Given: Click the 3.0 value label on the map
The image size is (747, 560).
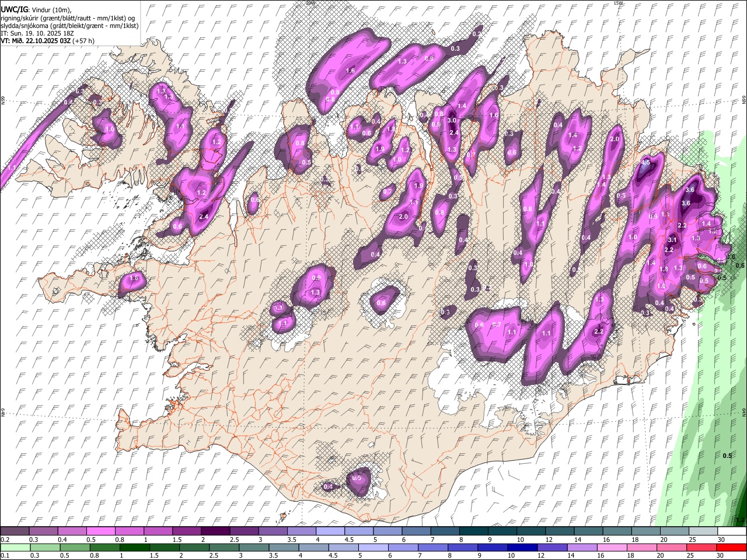Looking at the screenshot, I should (452, 120).
